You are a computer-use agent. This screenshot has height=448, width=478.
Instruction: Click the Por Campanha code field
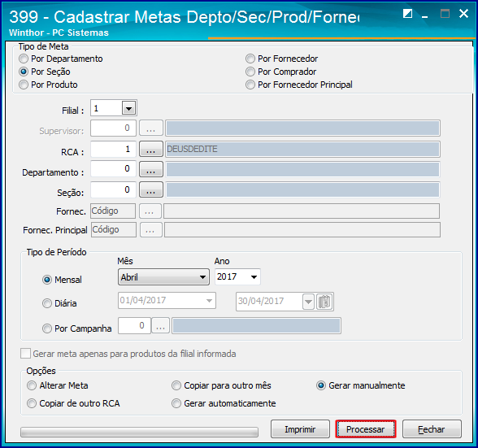(x=134, y=326)
